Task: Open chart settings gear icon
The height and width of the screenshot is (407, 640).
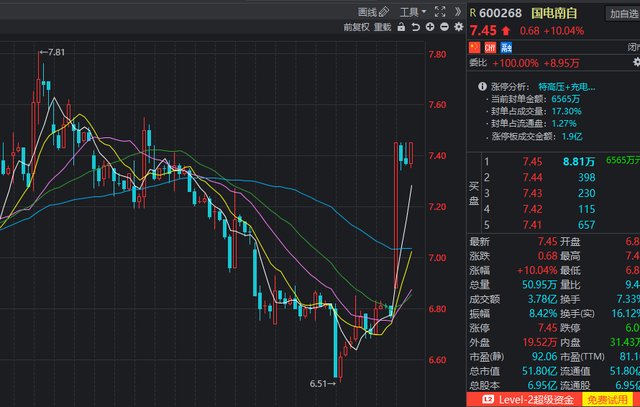Action: click(457, 28)
